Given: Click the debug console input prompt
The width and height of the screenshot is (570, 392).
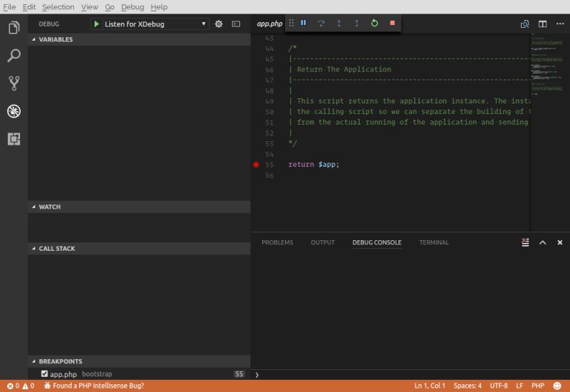Looking at the screenshot, I should (410, 375).
